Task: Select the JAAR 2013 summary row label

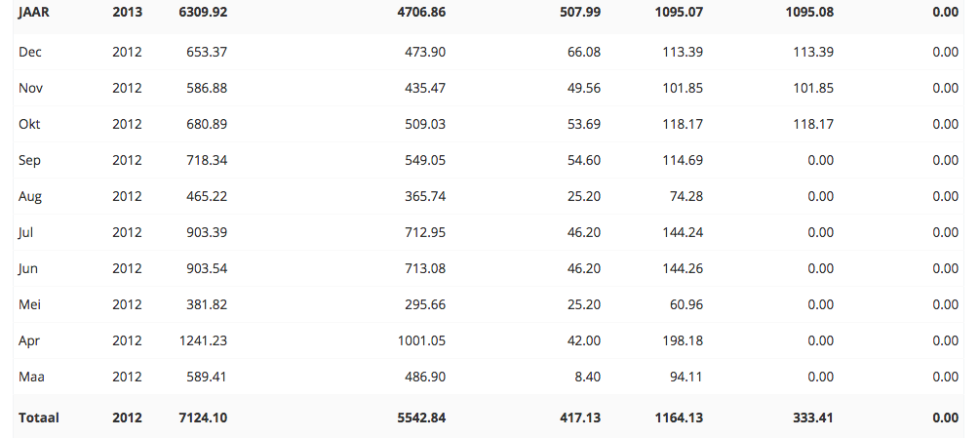Action: click(x=34, y=12)
